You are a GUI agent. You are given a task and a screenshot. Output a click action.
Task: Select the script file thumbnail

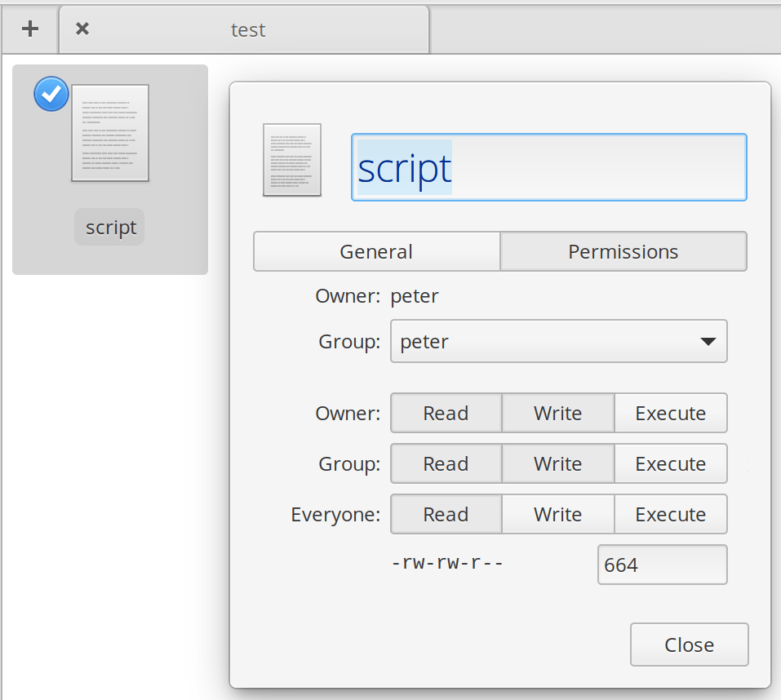pyautogui.click(x=109, y=132)
